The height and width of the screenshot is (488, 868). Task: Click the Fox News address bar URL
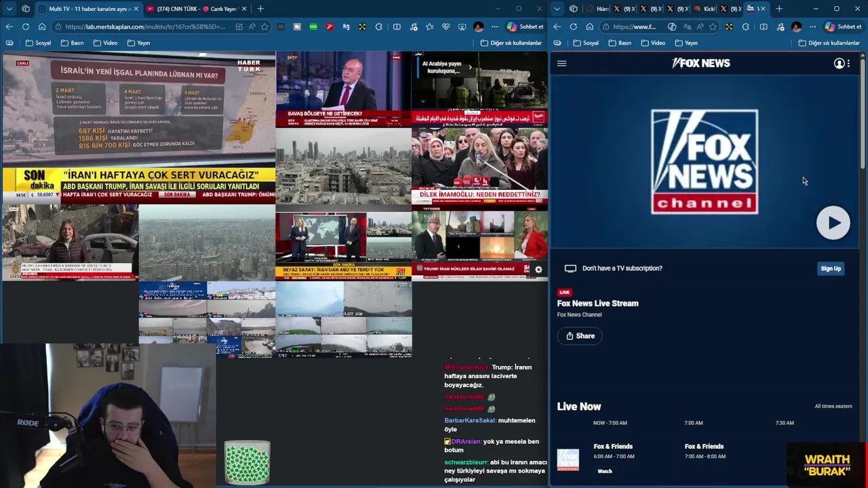pos(635,26)
